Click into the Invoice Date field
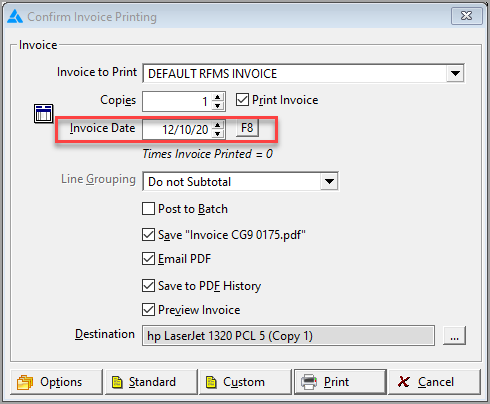Viewport: 490px width, 404px height. 178,129
